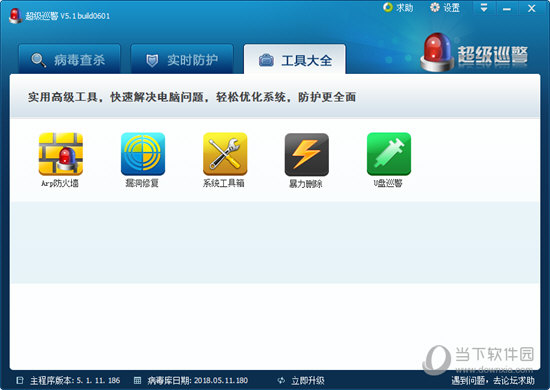The height and width of the screenshot is (390, 550).
Task: Open the 遇到问题,去论坛求助 forum link
Action: (x=493, y=381)
